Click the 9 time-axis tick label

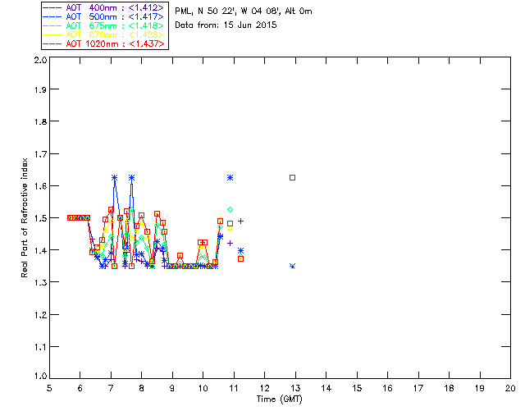pos(172,388)
